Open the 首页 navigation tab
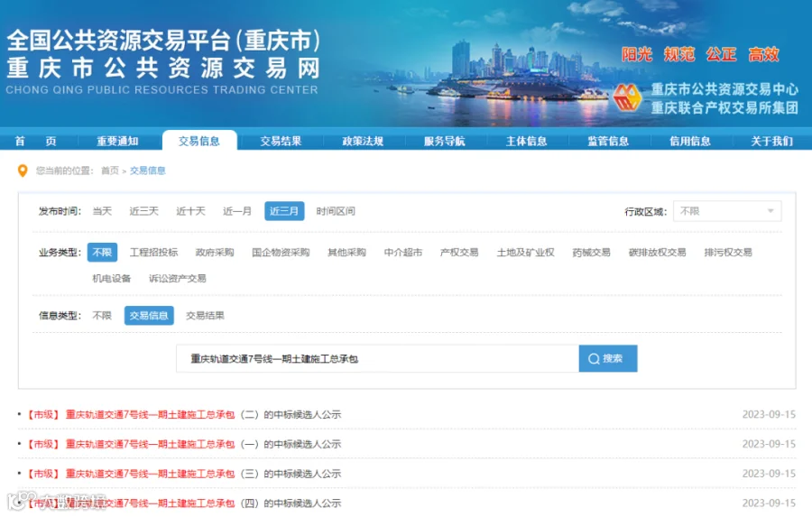812x517 pixels. 35,141
